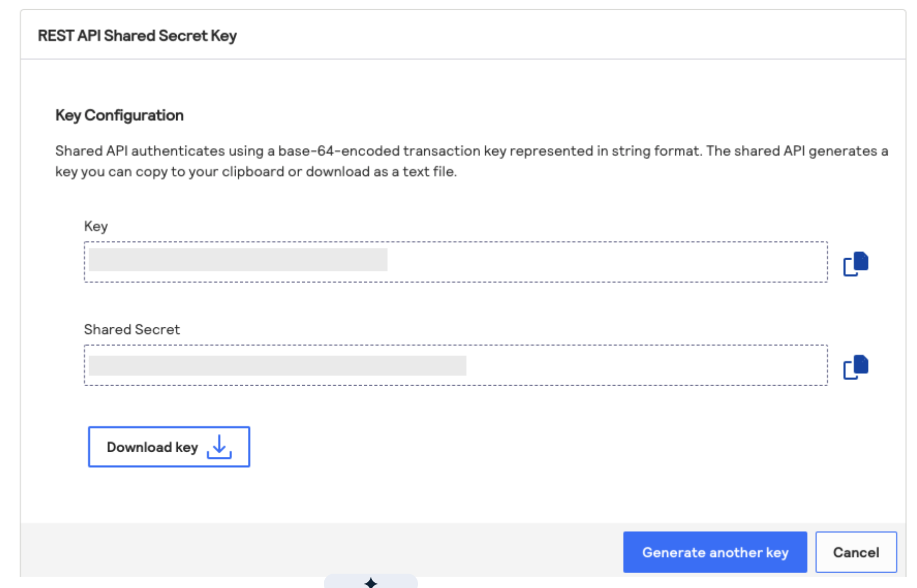Click the dialog header bar background

(564, 35)
